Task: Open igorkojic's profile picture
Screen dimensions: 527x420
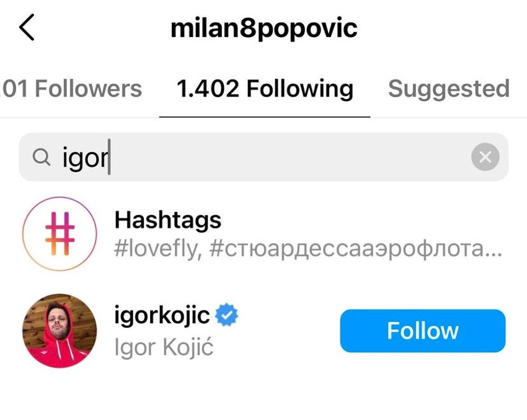Action: 59,330
